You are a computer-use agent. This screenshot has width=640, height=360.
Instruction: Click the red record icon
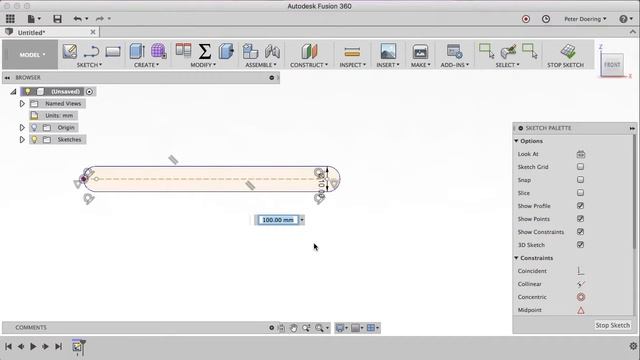[x=526, y=19]
